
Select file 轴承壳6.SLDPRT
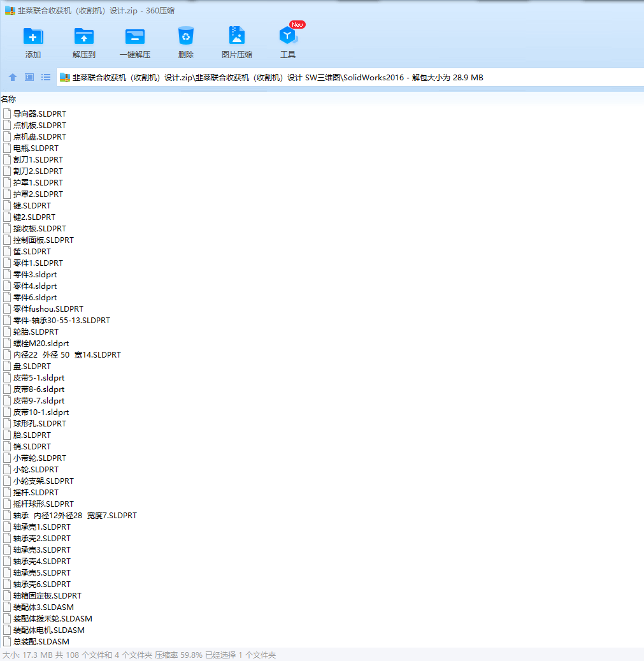41,584
